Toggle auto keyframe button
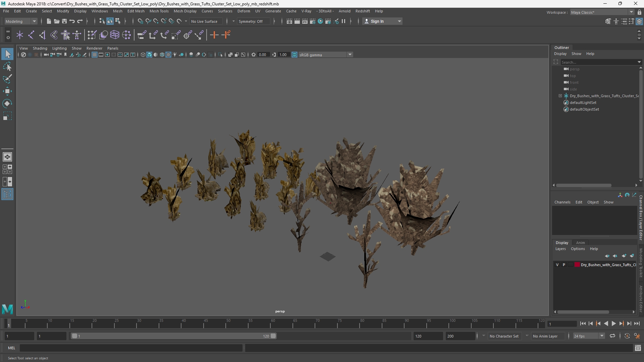The height and width of the screenshot is (362, 644). point(627,336)
